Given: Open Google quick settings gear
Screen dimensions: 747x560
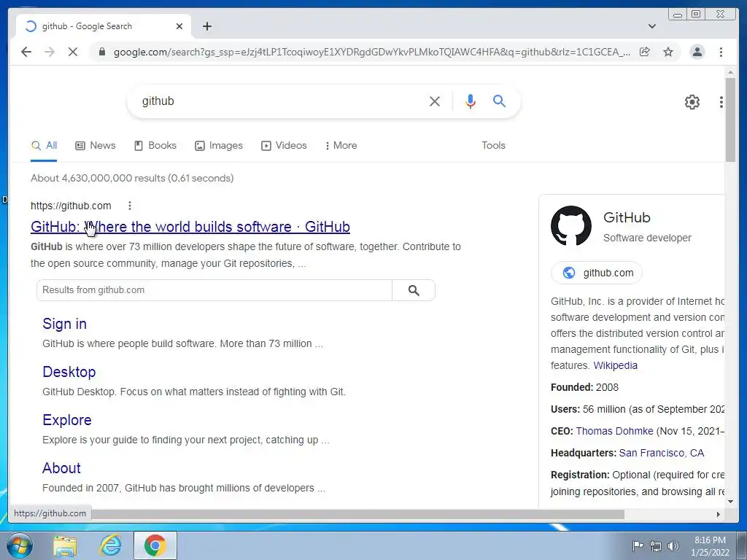Looking at the screenshot, I should (692, 101).
